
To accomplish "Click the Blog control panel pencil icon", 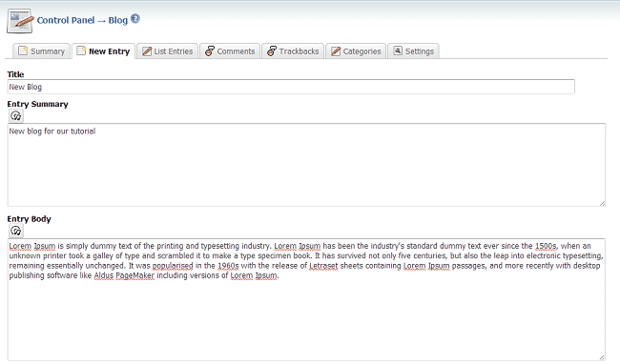I will click(x=19, y=21).
